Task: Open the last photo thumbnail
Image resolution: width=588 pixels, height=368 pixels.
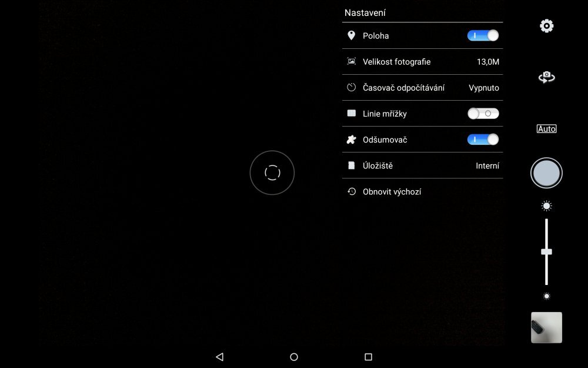Action: [546, 327]
